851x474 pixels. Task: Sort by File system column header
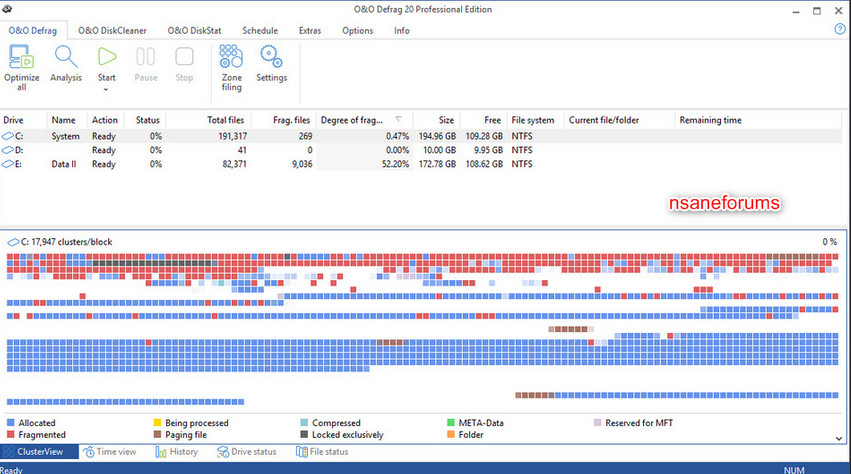[x=535, y=120]
